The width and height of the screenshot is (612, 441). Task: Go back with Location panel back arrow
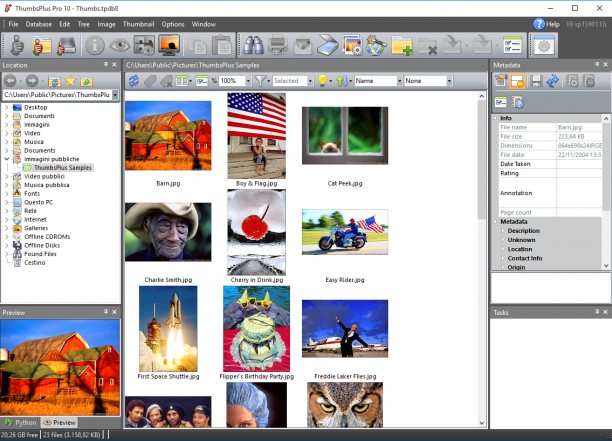[10, 81]
